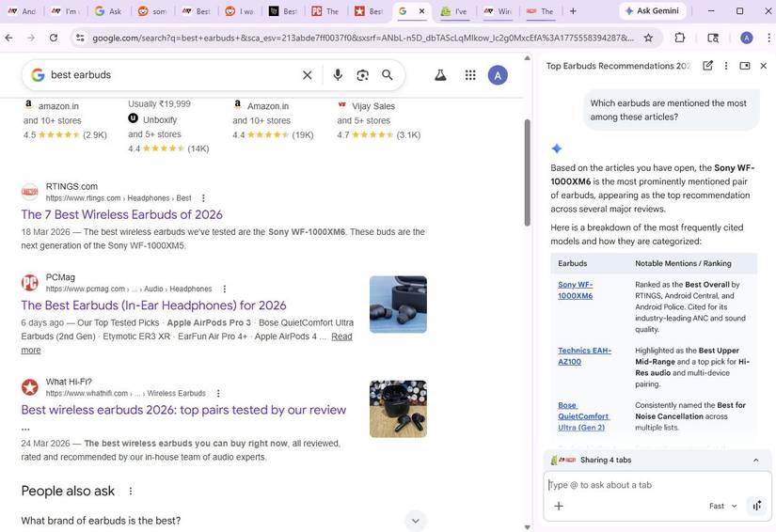This screenshot has height=532, width=776.
Task: Open Chrome's three-dot menu
Action: (768, 38)
